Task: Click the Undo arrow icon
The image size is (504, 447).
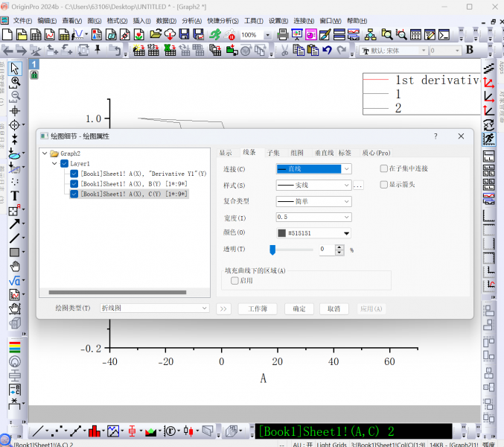Action: click(x=328, y=50)
